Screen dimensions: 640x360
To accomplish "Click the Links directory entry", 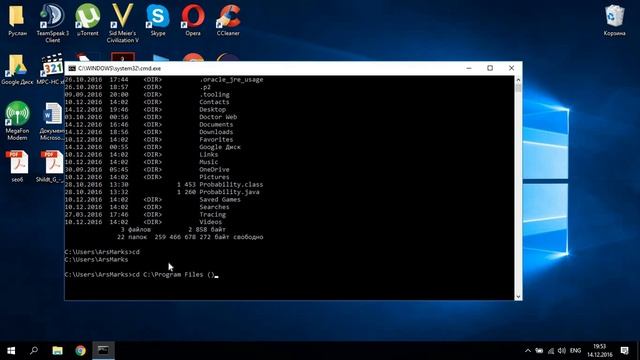I will pyautogui.click(x=209, y=154).
